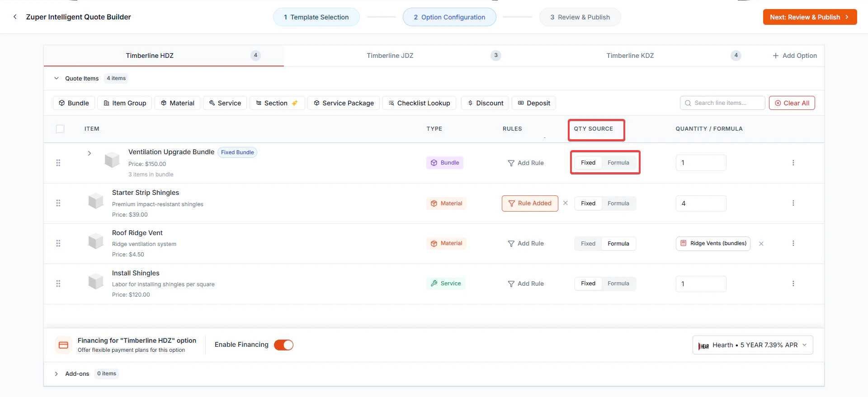
Task: Set Ventilation Upgrade Bundle quantity to Formula
Action: click(x=618, y=163)
